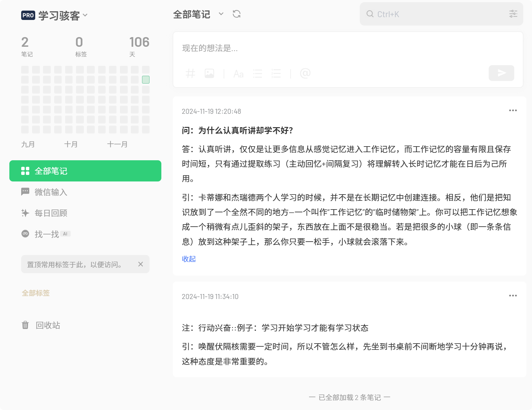Image resolution: width=532 pixels, height=410 pixels.
Task: Open search filter settings icon
Action: click(513, 14)
